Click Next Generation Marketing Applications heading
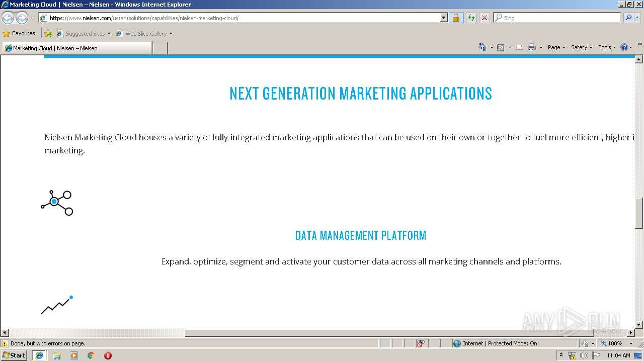644x362 pixels. [x=361, y=94]
